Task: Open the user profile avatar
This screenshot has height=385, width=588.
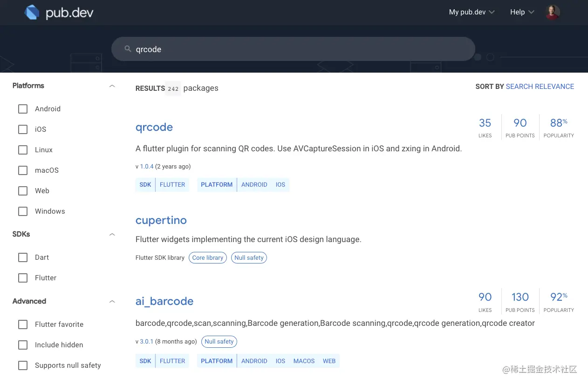Action: point(553,12)
